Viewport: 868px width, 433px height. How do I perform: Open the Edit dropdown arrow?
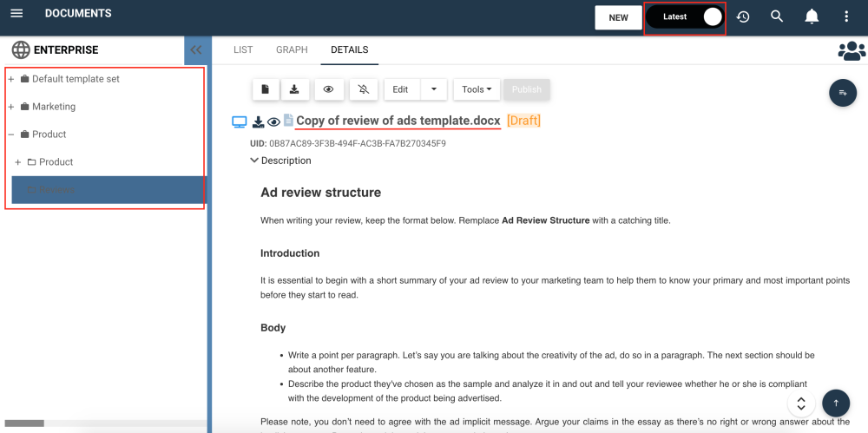tap(434, 89)
